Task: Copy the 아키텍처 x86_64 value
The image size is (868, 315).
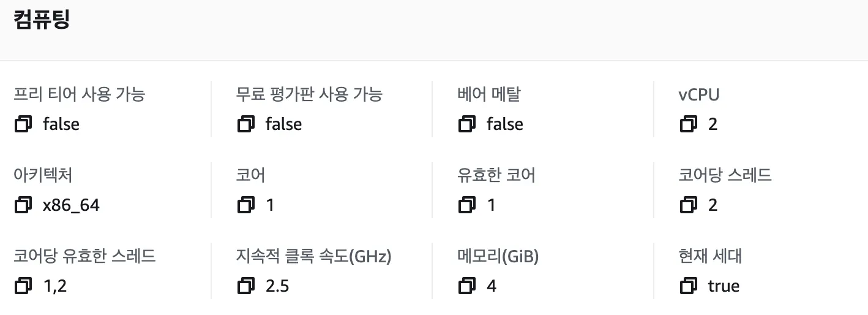Action: pyautogui.click(x=23, y=205)
